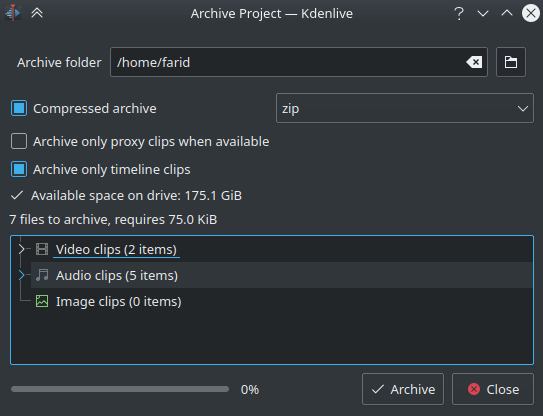
Task: Expand the Audio clips tree node
Action: click(x=21, y=275)
